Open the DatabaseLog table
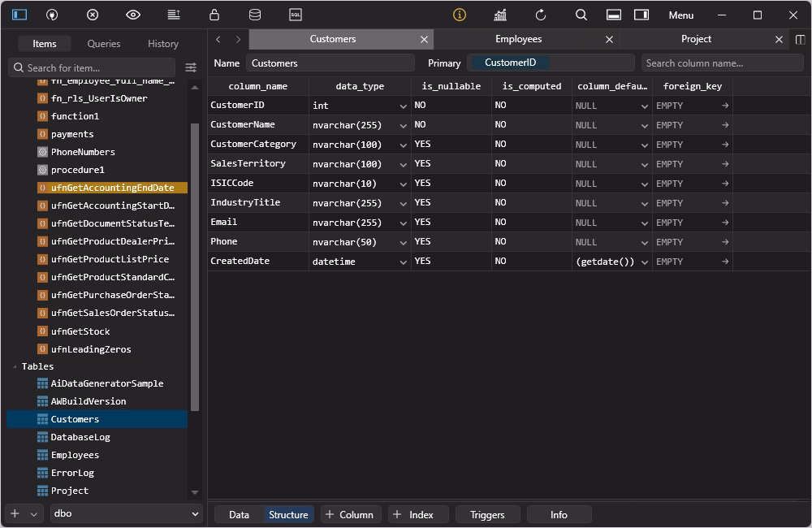 (x=80, y=437)
